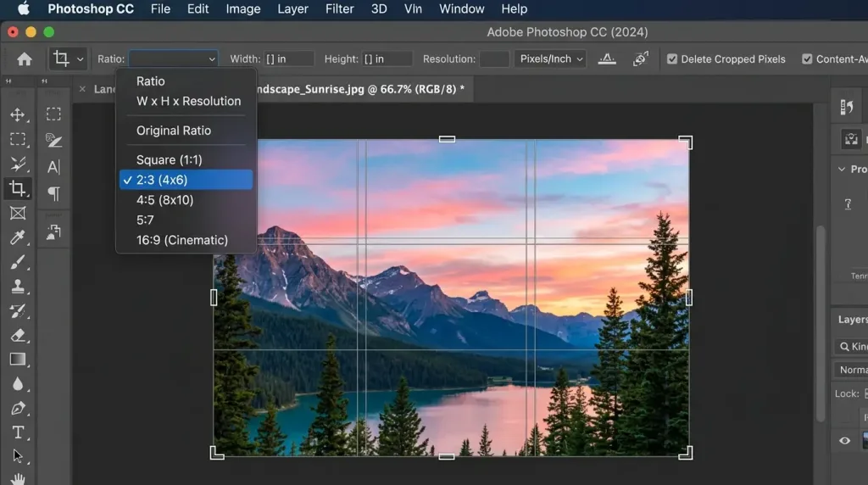Select the Eyedropper tool
Viewport: 868px width, 485px height.
[17, 237]
